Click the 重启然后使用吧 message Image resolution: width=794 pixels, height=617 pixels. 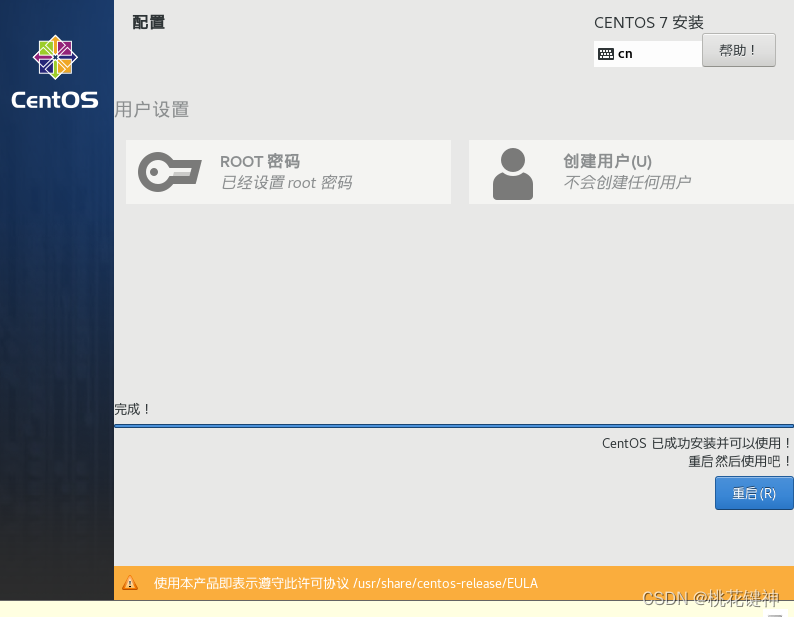pos(740,461)
